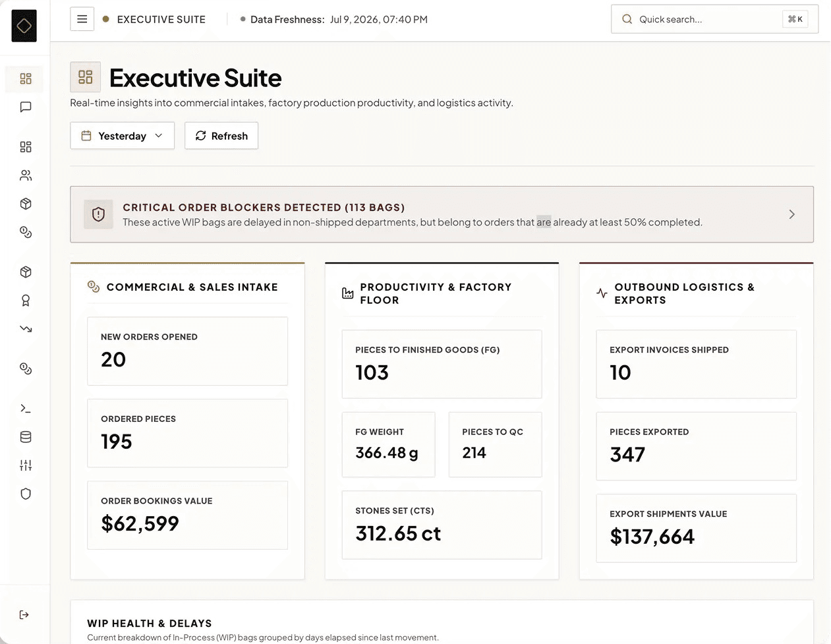Image resolution: width=831 pixels, height=644 pixels.
Task: Click the Executive Suite heading icon
Action: [x=86, y=77]
